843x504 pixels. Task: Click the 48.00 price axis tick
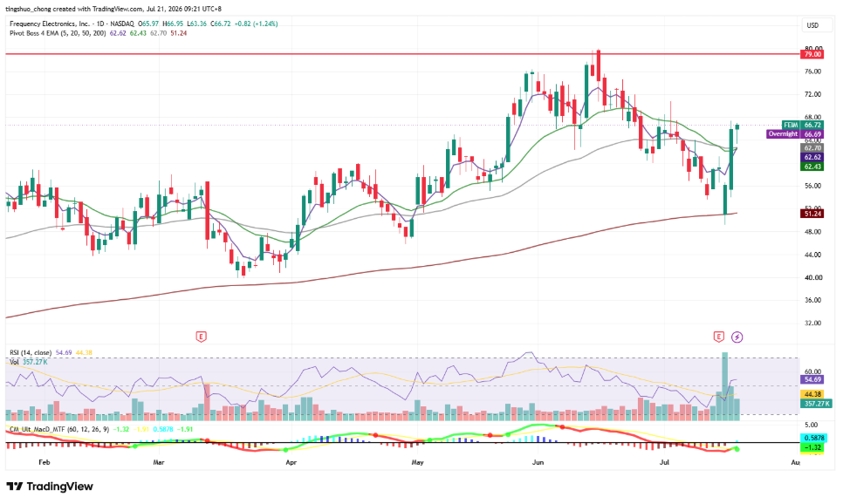click(x=812, y=232)
